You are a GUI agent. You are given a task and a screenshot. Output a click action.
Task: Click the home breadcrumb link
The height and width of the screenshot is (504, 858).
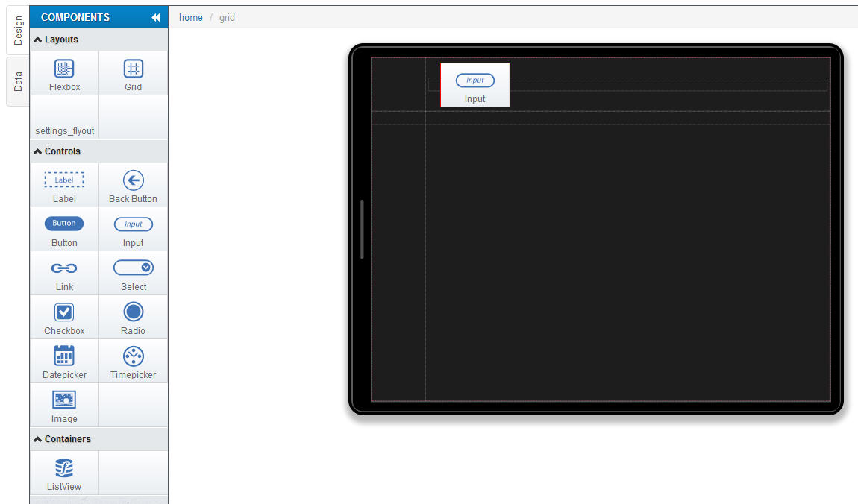coord(190,17)
